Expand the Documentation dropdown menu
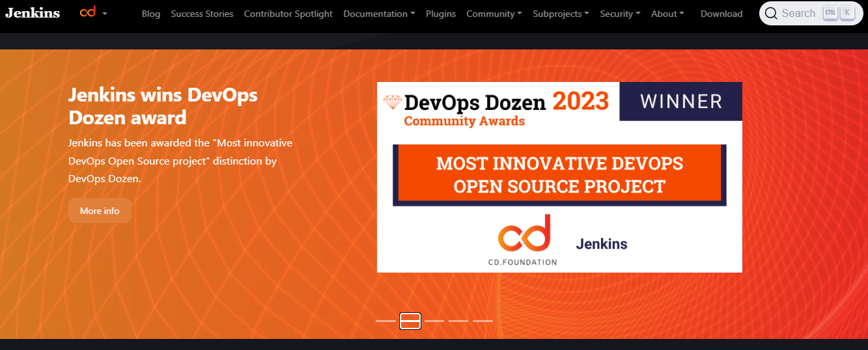The height and width of the screenshot is (350, 868). coord(379,14)
